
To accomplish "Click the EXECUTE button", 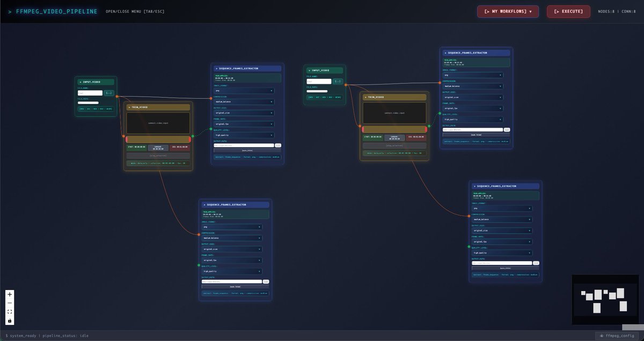I will click(568, 11).
